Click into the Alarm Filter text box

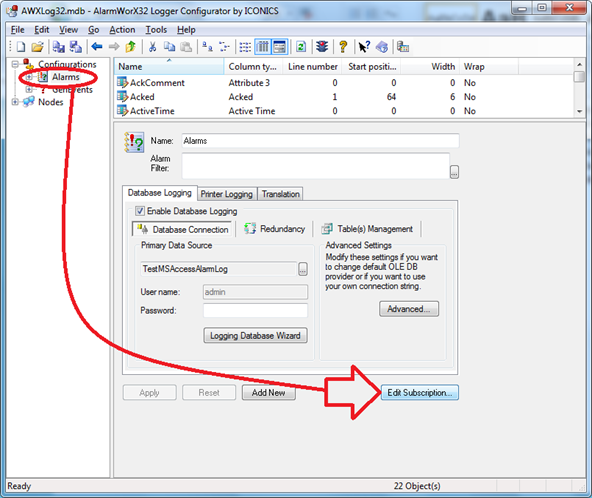click(316, 166)
